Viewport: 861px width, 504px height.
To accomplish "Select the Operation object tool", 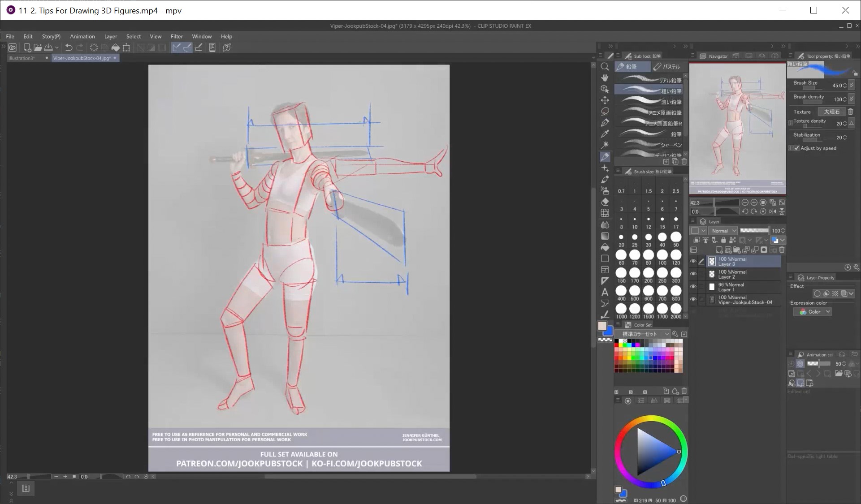I will coord(605,89).
